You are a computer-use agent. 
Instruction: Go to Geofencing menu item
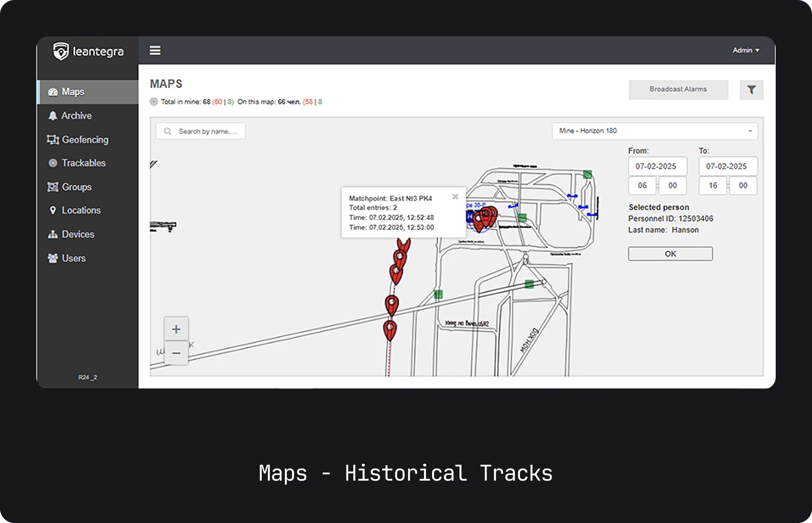click(x=85, y=140)
